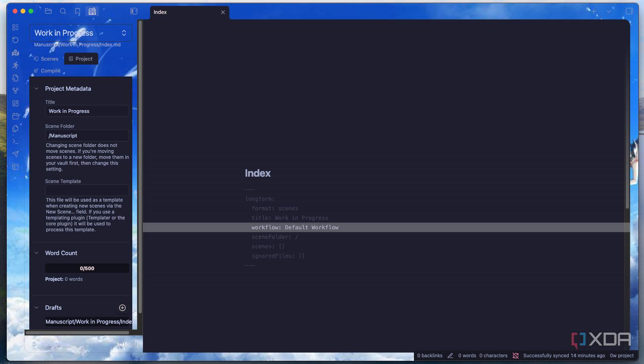This screenshot has width=644, height=364.
Task: Click the Index note heading
Action: 257,173
